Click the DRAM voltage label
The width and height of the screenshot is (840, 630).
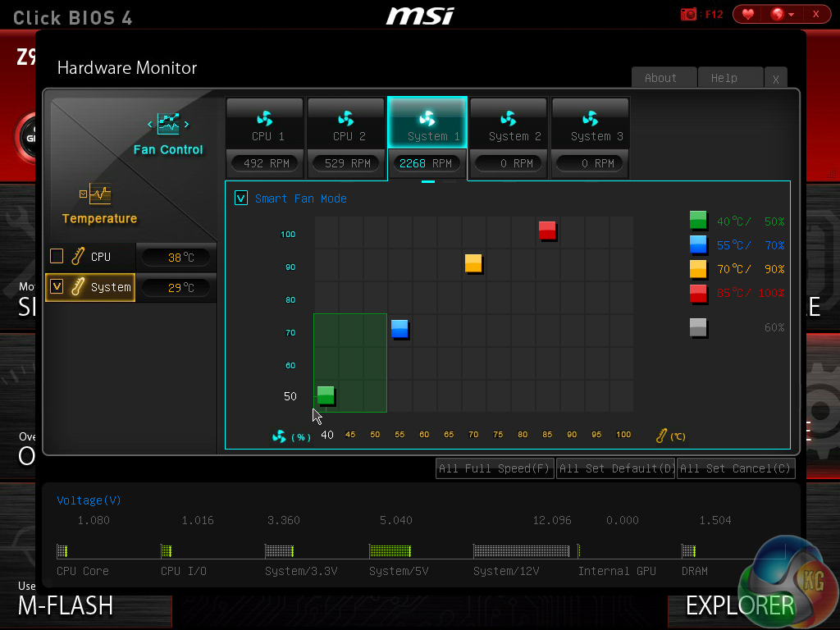click(694, 571)
